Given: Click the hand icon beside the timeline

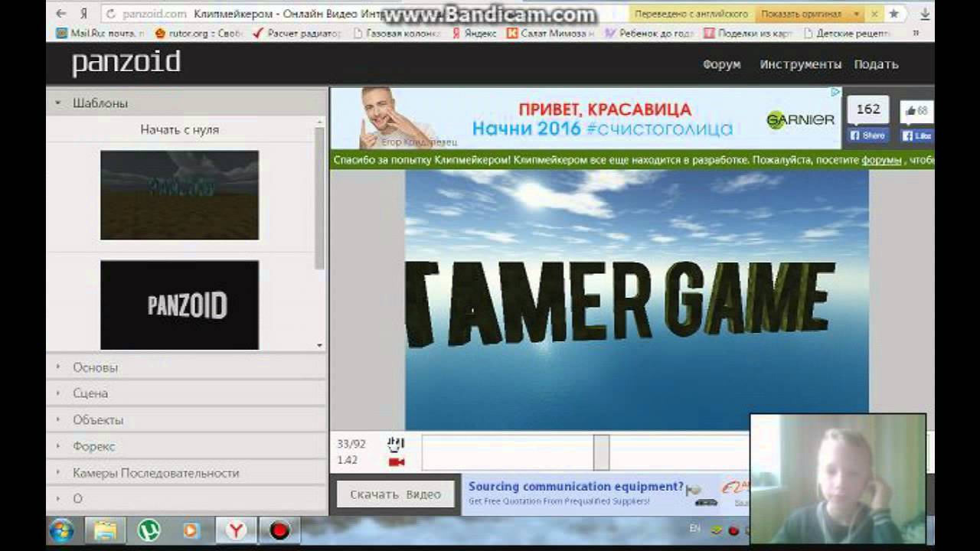Looking at the screenshot, I should (x=396, y=444).
